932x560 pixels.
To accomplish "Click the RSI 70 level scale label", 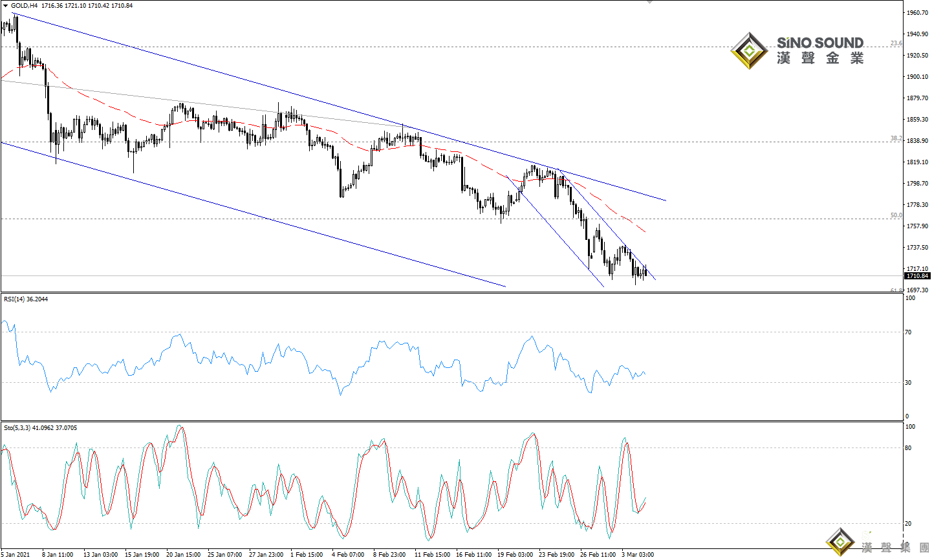I will tap(909, 332).
